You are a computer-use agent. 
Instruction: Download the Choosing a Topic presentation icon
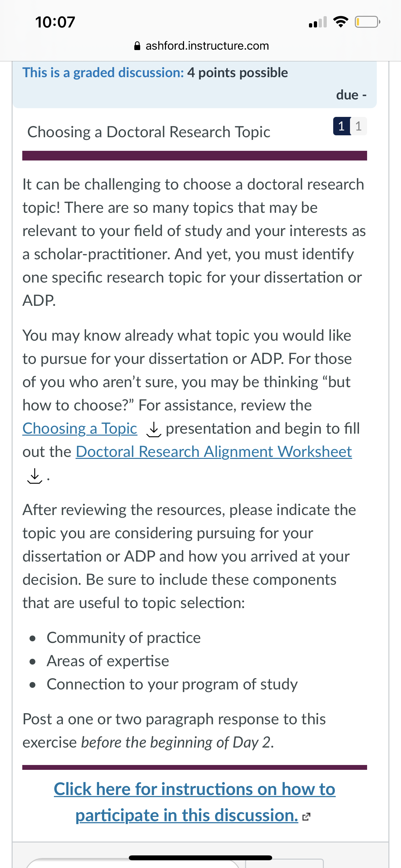(154, 429)
